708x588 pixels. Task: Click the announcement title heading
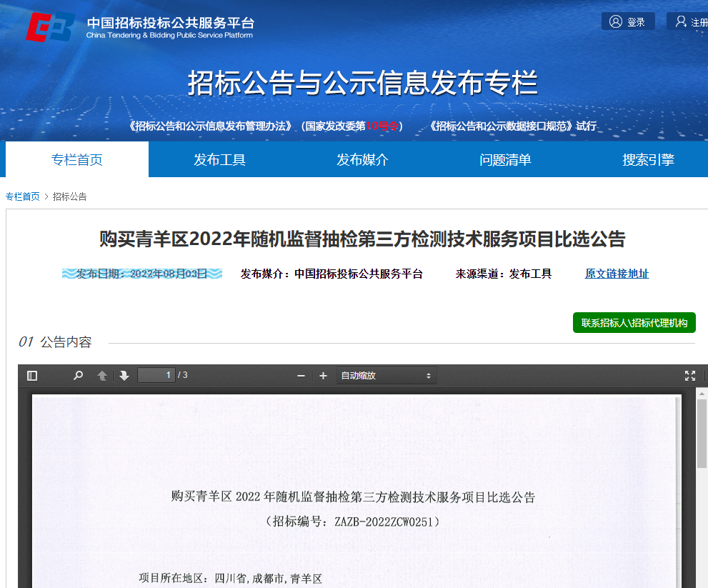pos(362,239)
